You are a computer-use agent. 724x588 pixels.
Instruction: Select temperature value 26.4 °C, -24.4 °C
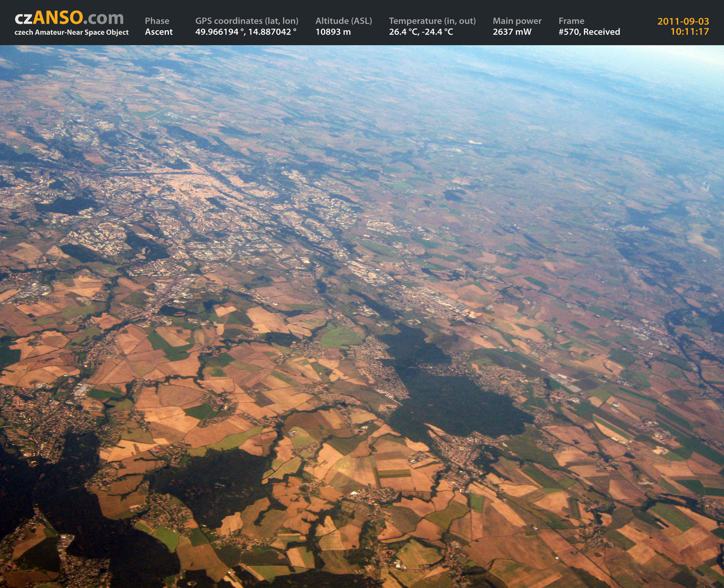[421, 32]
